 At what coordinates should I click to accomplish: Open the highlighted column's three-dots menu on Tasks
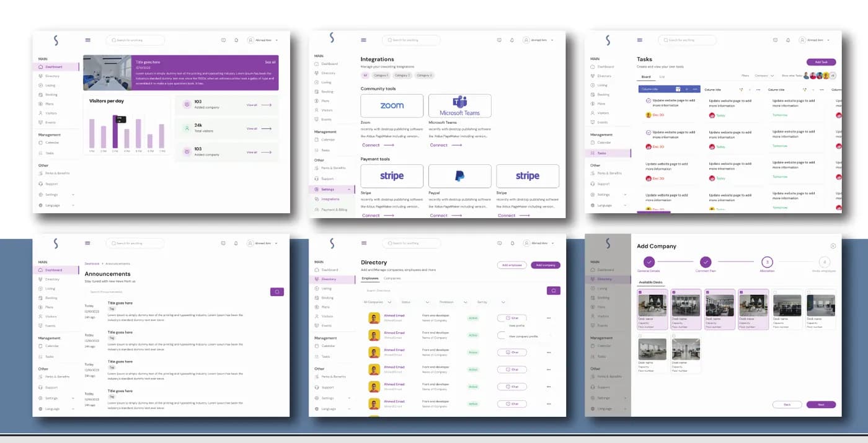pyautogui.click(x=696, y=89)
